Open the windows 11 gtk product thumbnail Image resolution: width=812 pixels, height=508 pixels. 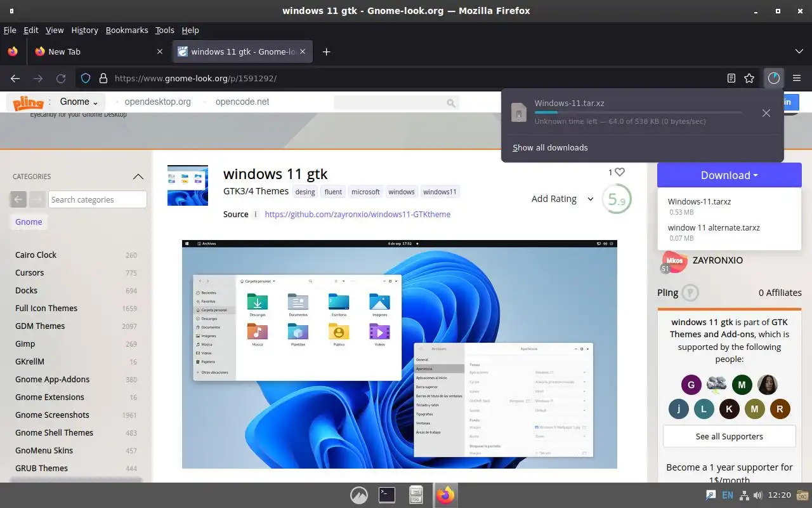point(188,185)
